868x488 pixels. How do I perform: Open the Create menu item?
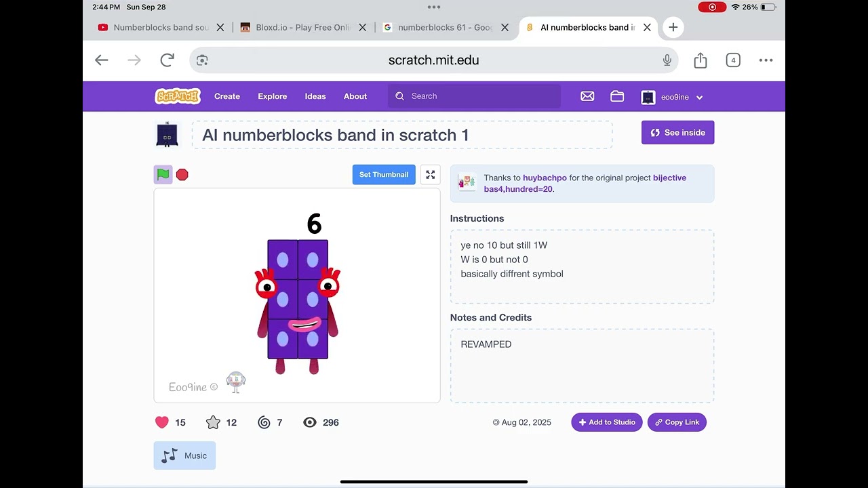pos(227,96)
